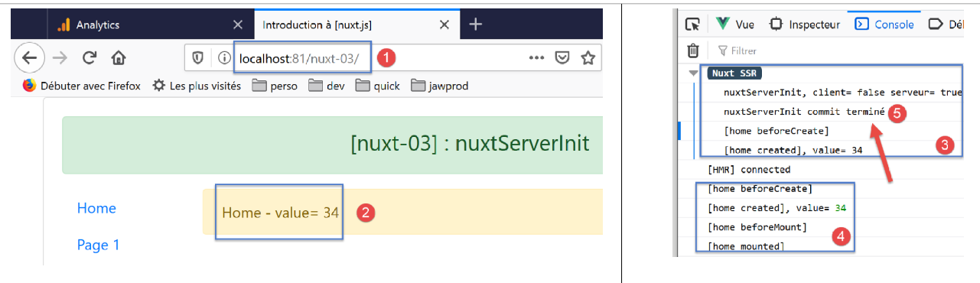
Task: Collapse the Nuxt SSR log group
Action: coord(693,73)
